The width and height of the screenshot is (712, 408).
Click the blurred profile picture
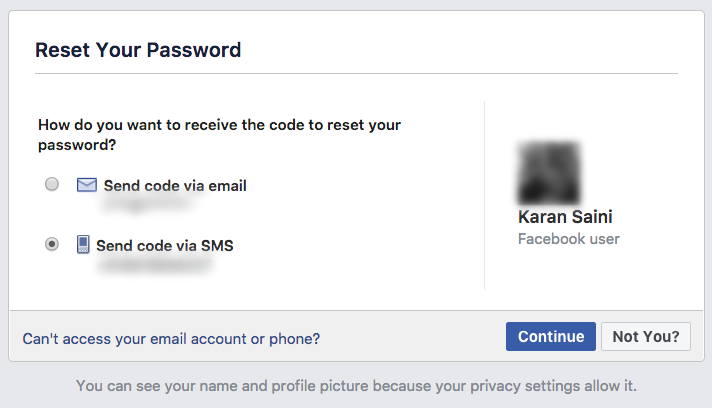click(x=548, y=172)
